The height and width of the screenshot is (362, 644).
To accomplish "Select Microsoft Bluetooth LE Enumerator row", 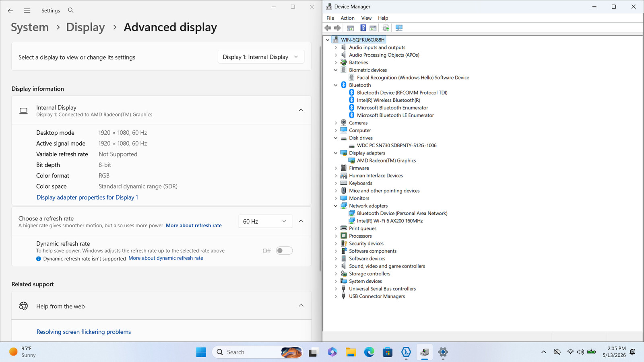I will (x=395, y=115).
